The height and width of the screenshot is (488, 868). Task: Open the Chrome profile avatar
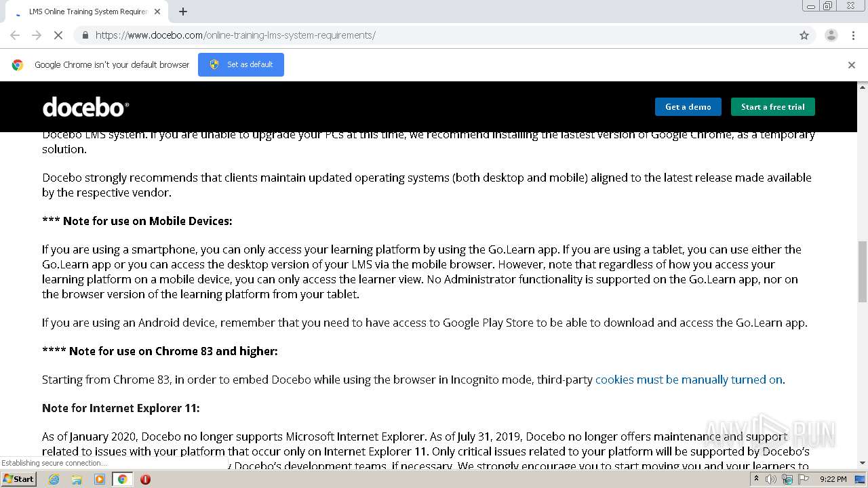(x=831, y=35)
